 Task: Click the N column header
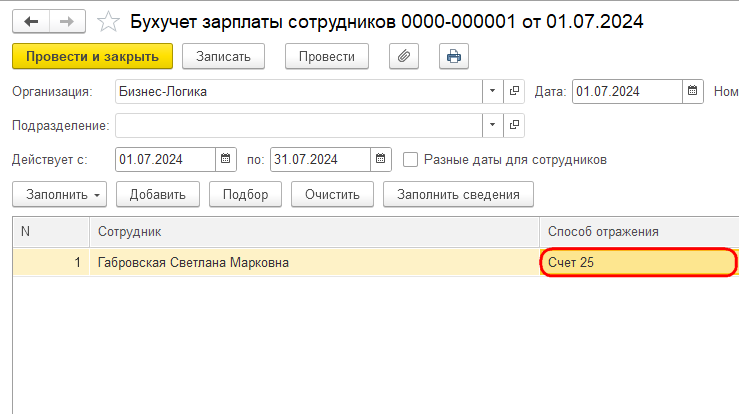[51, 232]
